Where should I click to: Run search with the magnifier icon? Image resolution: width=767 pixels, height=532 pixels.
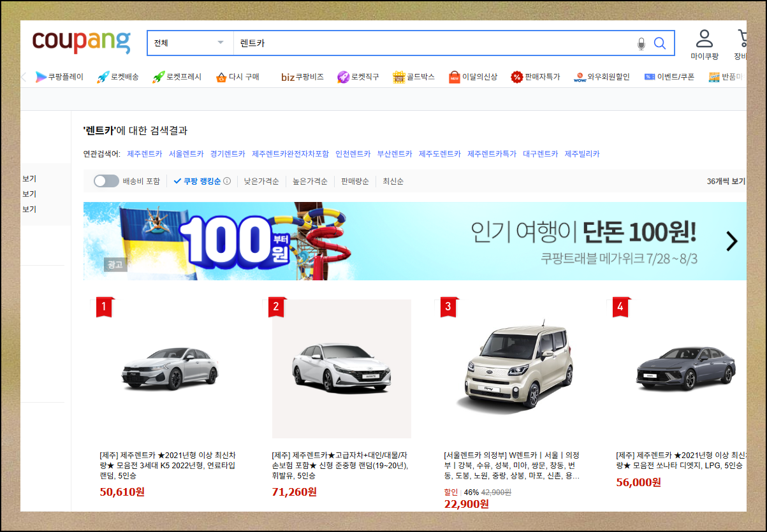pos(660,43)
